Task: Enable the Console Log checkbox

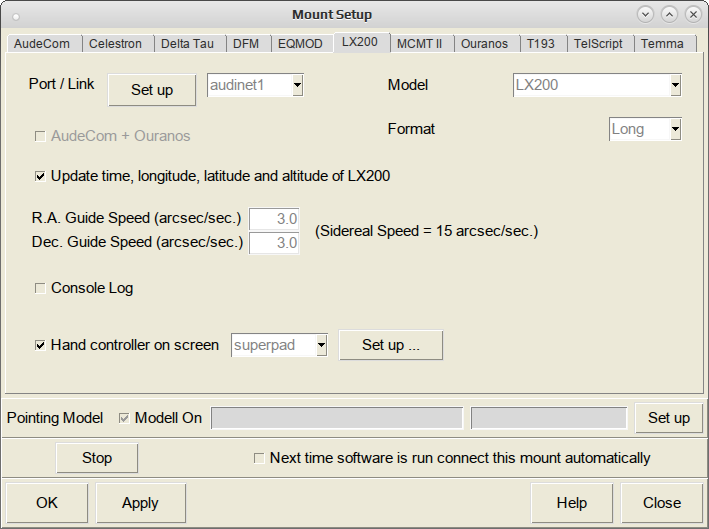Action: 40,288
